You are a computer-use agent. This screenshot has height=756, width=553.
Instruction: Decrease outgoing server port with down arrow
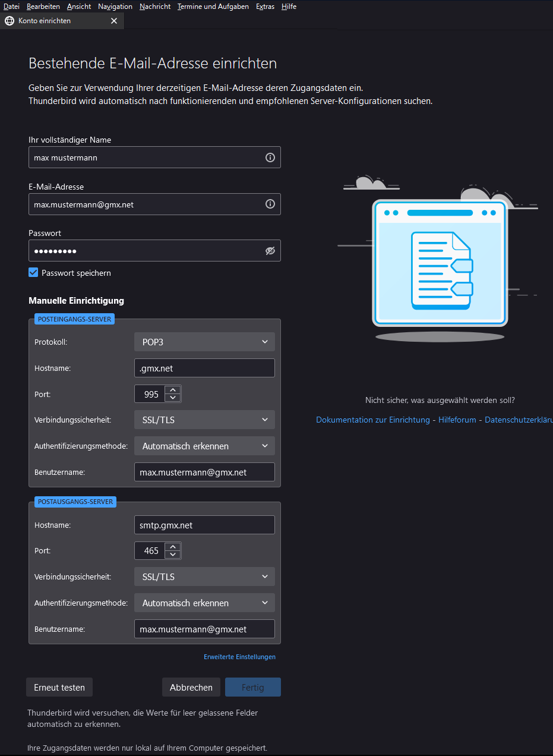tap(173, 555)
